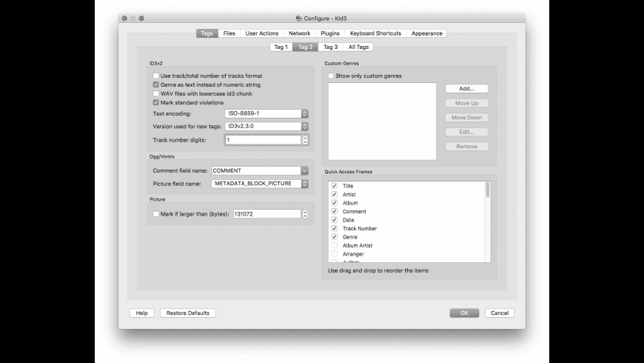The width and height of the screenshot is (644, 363).
Task: Open the User Actions tab
Action: (262, 33)
